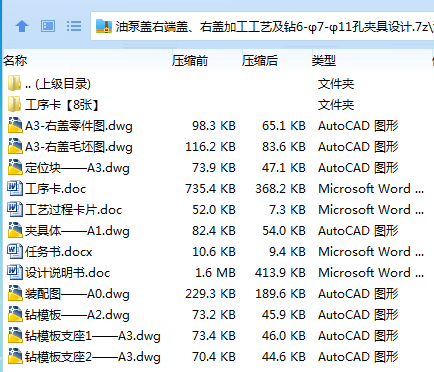The image size is (434, 372).
Task: Click DWG icon of 夹具体——A1.dwg
Action: coord(15,230)
